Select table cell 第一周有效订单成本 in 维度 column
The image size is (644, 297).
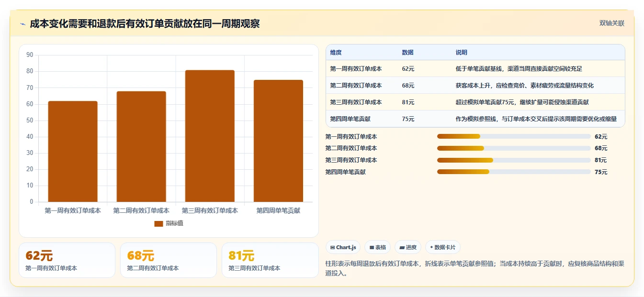(356, 69)
